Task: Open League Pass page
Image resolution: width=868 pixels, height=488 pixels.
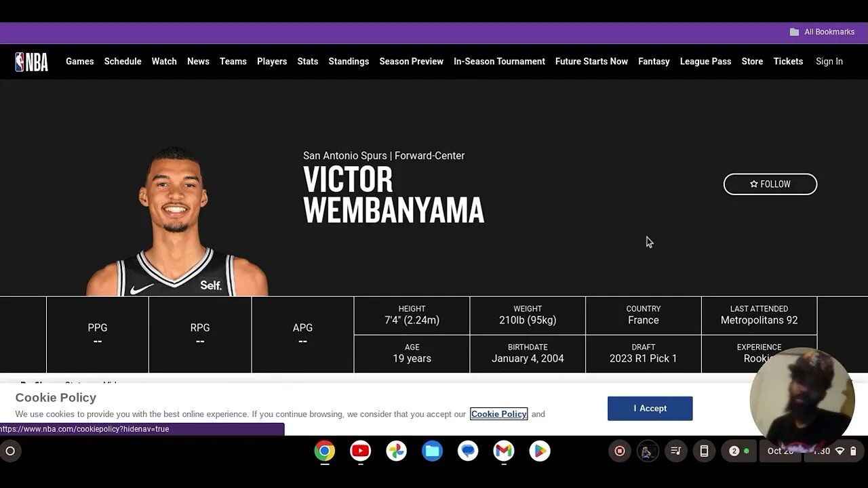Action: tap(705, 62)
